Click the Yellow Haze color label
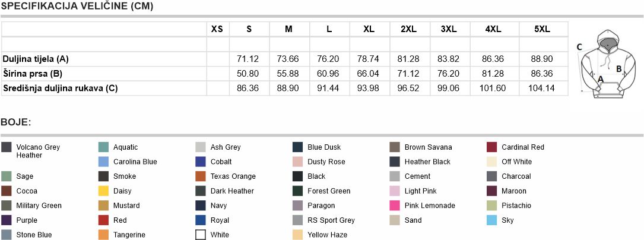The image size is (644, 240). click(x=327, y=235)
